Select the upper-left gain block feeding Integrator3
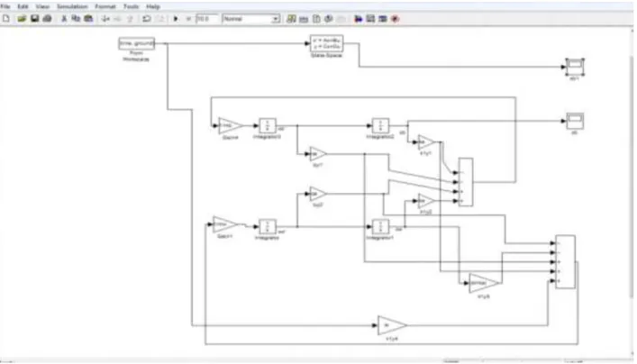 point(231,126)
